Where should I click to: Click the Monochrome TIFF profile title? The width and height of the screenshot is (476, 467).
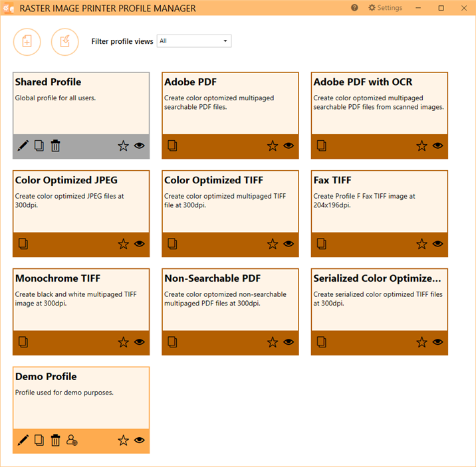point(58,278)
